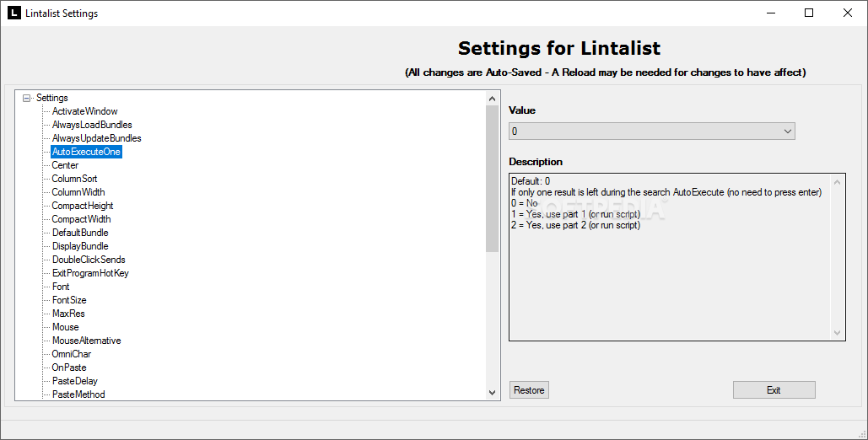Image resolution: width=868 pixels, height=440 pixels.
Task: Maximize the Lintalist Settings window
Action: click(x=809, y=13)
